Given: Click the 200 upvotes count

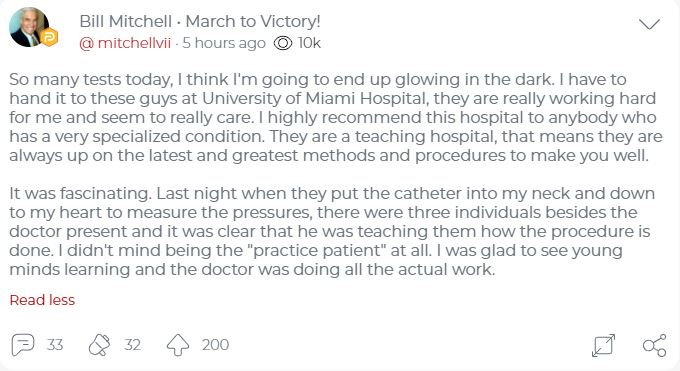Looking at the screenshot, I should [x=215, y=345].
